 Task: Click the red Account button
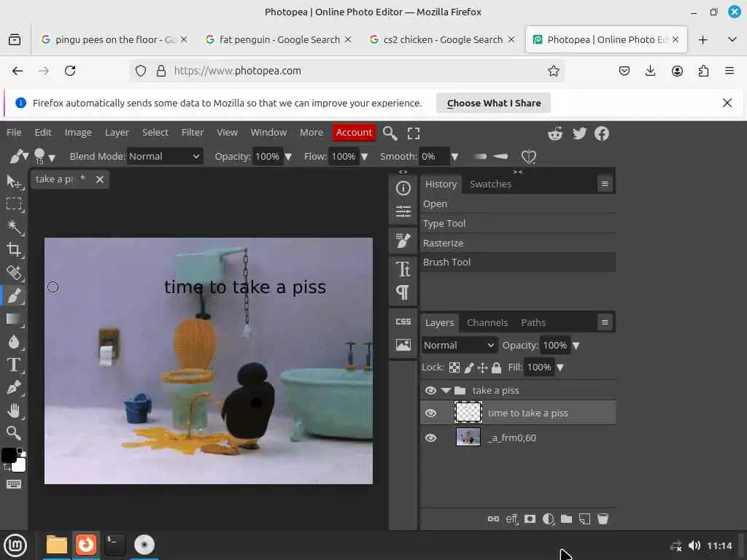[354, 133]
